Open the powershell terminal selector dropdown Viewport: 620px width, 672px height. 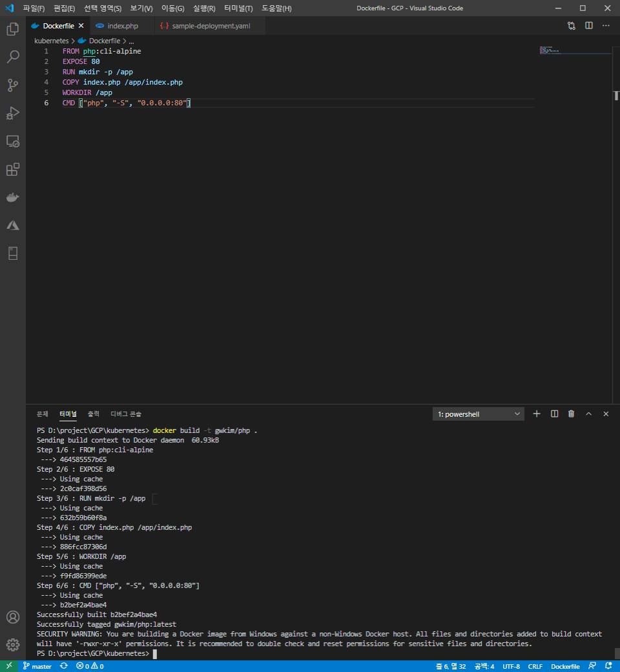point(478,414)
